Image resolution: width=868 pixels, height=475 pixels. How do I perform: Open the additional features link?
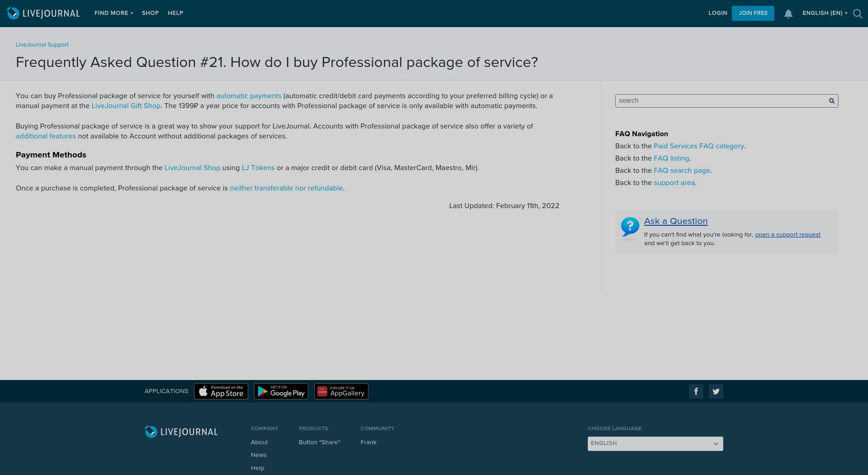tap(46, 136)
